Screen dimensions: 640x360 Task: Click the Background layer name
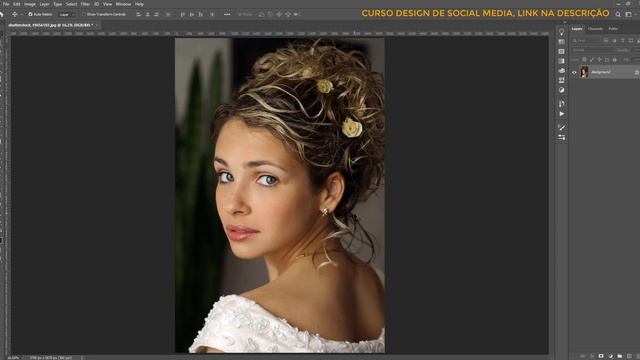point(601,72)
